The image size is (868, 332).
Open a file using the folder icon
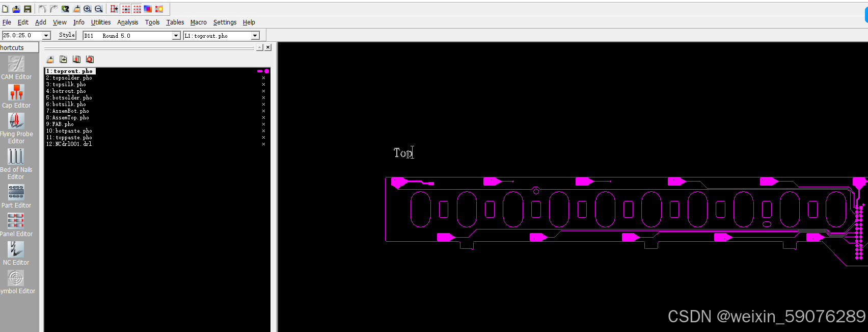pos(16,9)
